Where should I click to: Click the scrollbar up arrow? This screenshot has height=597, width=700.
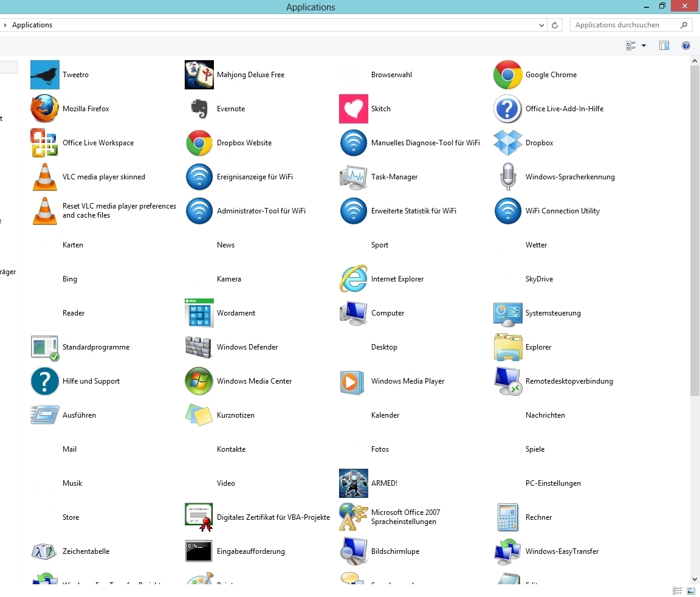[694, 61]
